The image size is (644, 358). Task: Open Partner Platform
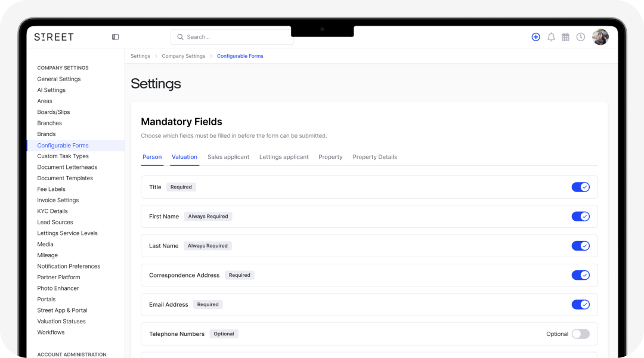pyautogui.click(x=58, y=277)
